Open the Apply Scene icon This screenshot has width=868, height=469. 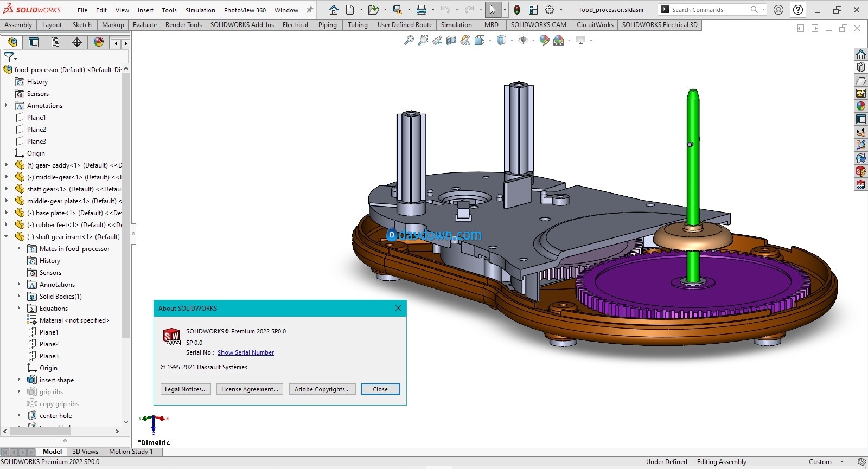[x=558, y=40]
